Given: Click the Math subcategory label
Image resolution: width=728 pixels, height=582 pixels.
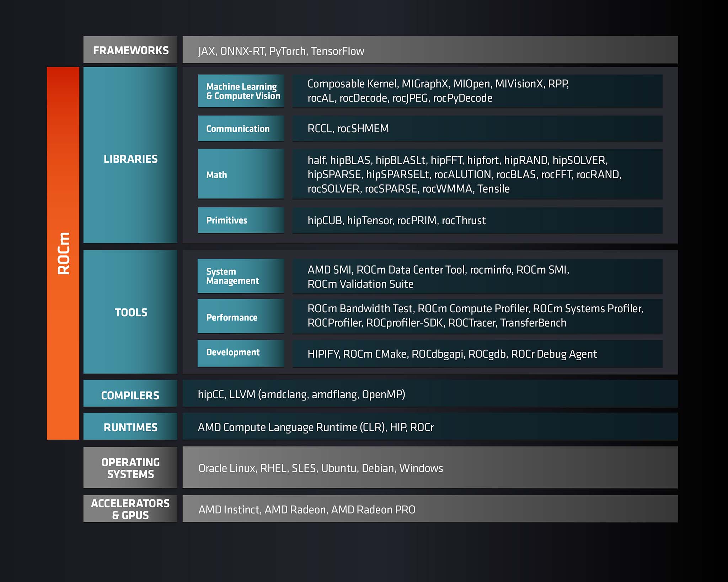Looking at the screenshot, I should (x=241, y=174).
